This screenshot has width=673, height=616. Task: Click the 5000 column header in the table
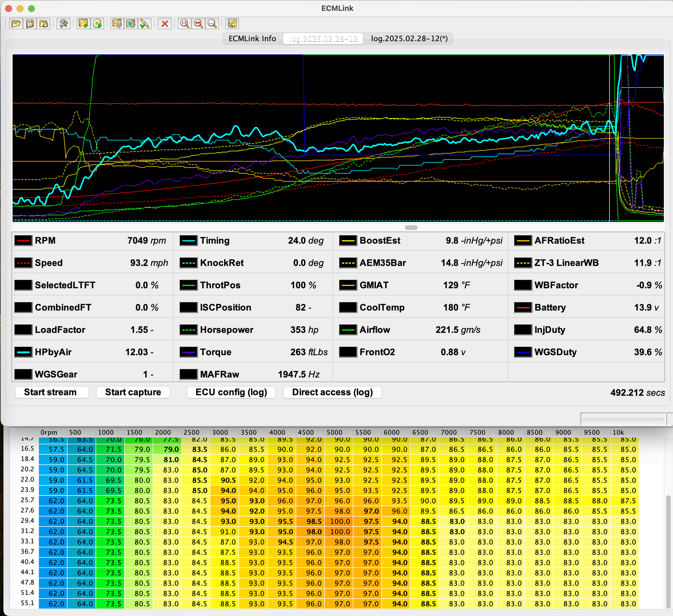(334, 433)
